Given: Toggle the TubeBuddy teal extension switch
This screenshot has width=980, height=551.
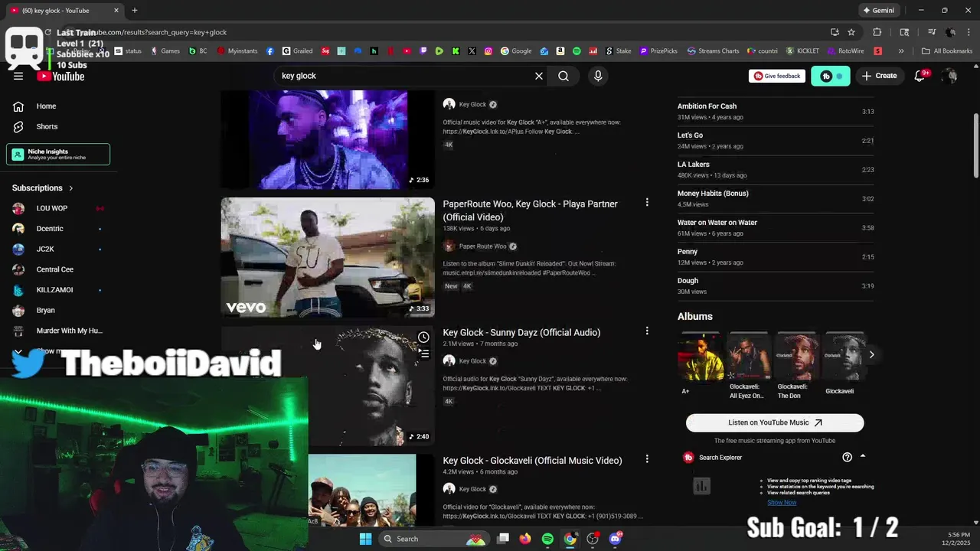Looking at the screenshot, I should [x=831, y=76].
